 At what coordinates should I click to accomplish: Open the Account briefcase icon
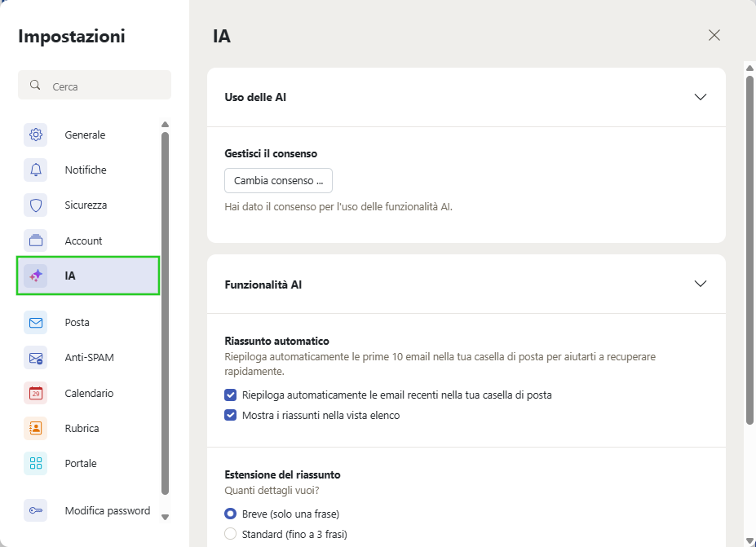click(x=35, y=240)
